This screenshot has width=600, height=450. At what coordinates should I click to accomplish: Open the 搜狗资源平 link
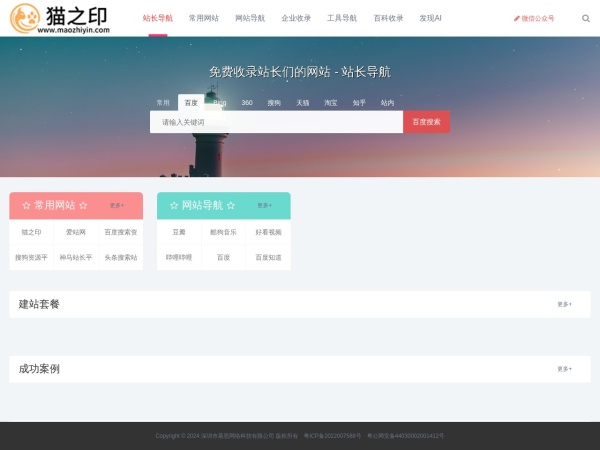[x=31, y=258]
